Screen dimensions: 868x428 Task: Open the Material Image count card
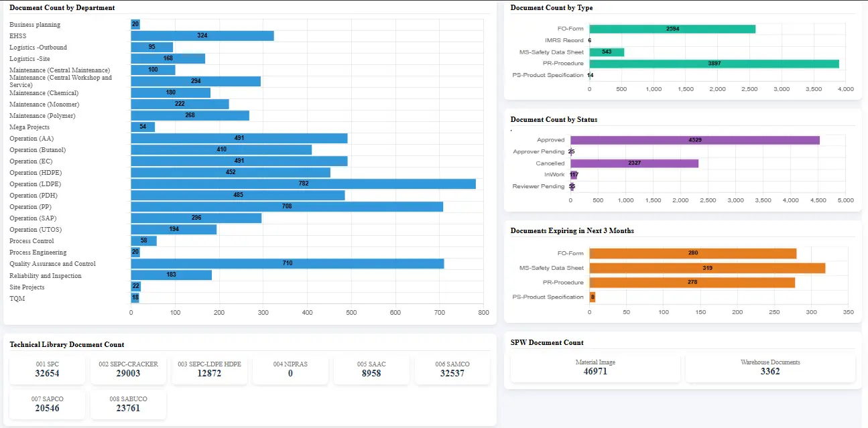[x=595, y=368]
